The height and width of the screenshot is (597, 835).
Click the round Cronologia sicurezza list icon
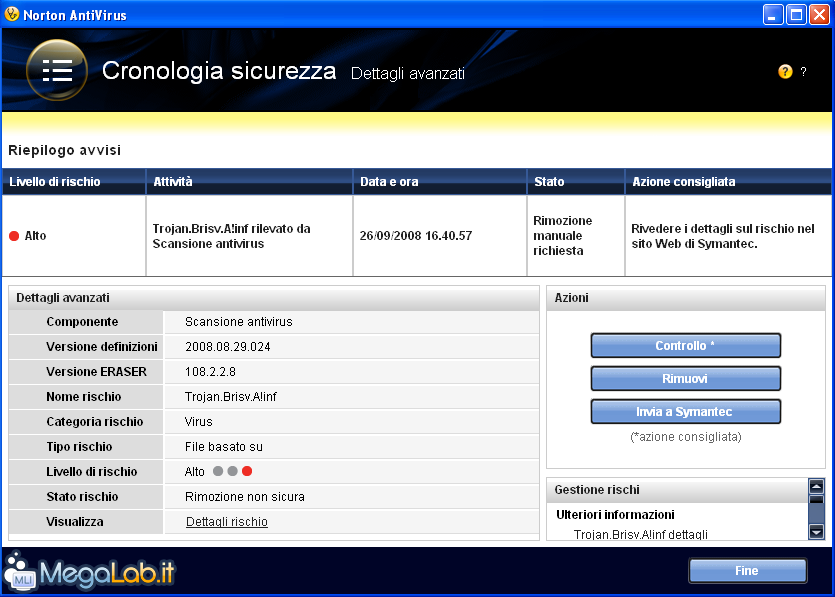pyautogui.click(x=57, y=70)
